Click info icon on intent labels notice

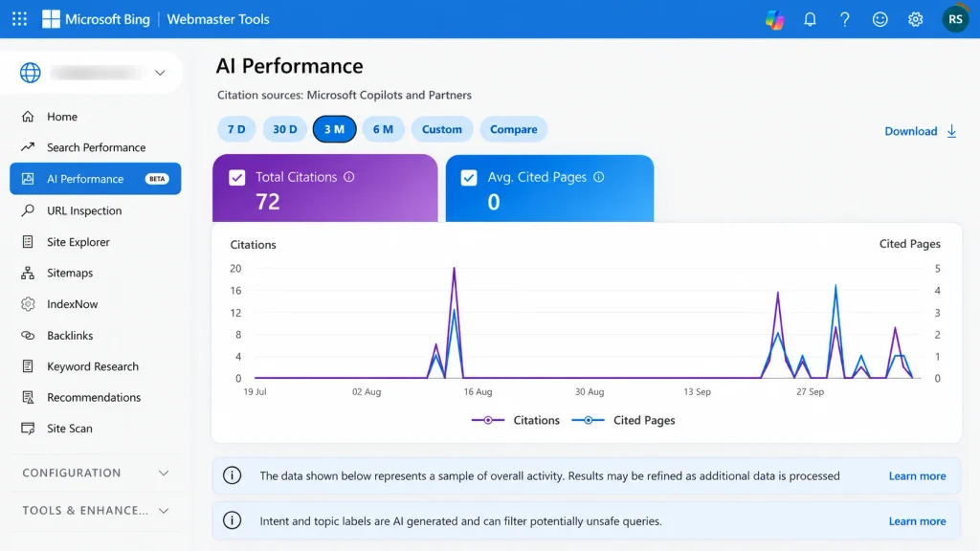tap(232, 520)
